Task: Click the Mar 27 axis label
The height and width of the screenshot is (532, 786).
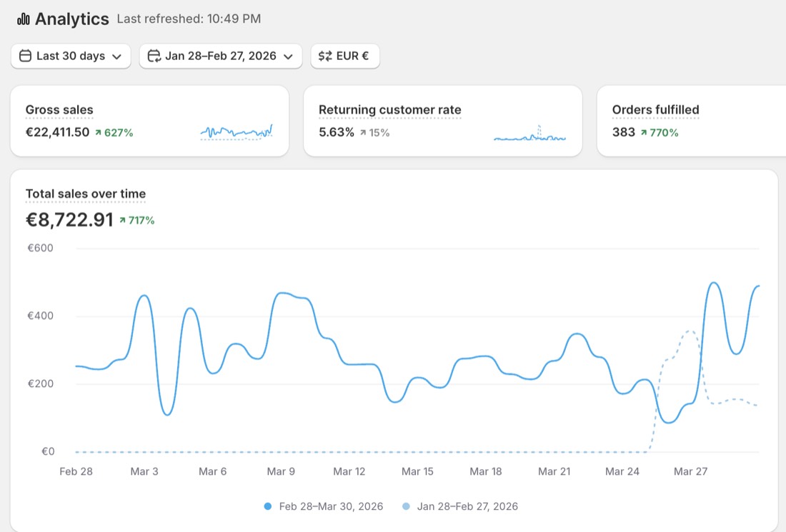Action: coord(691,471)
